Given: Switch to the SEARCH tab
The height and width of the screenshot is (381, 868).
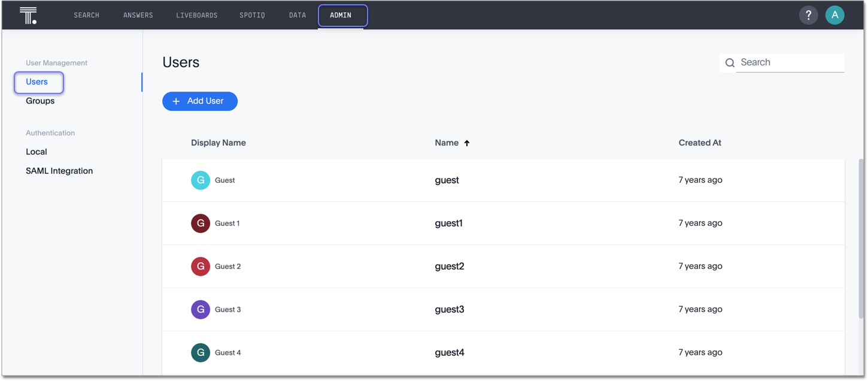Looking at the screenshot, I should [86, 15].
